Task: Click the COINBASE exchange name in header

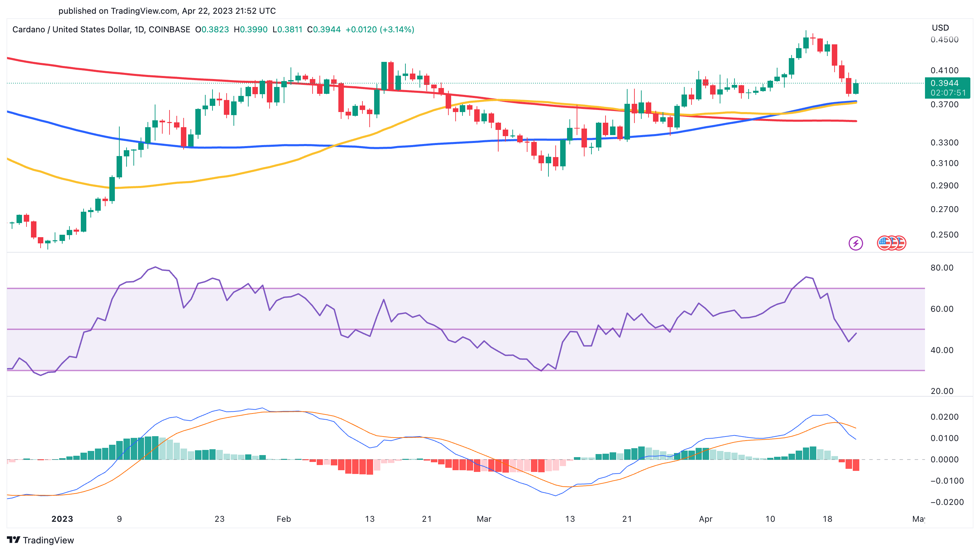Action: point(169,30)
